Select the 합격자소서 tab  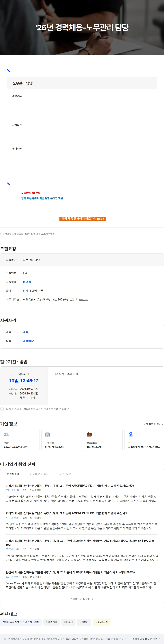(x=13, y=474)
